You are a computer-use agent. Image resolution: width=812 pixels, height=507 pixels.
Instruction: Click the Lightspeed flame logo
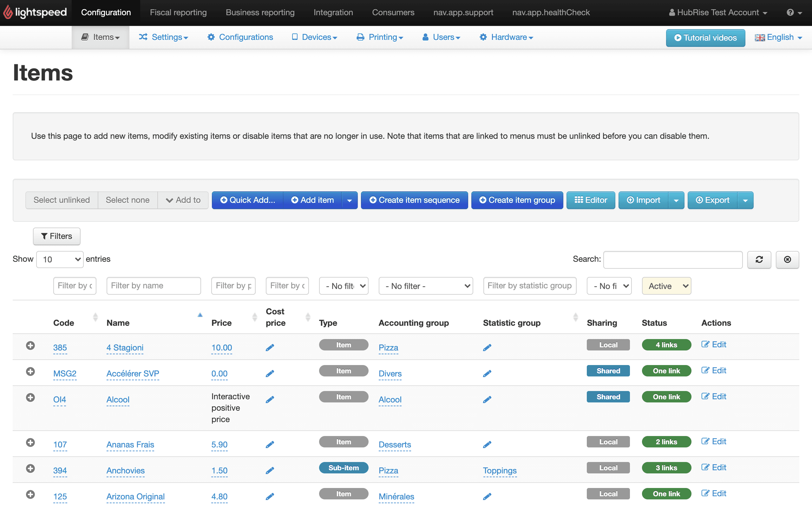(8, 12)
